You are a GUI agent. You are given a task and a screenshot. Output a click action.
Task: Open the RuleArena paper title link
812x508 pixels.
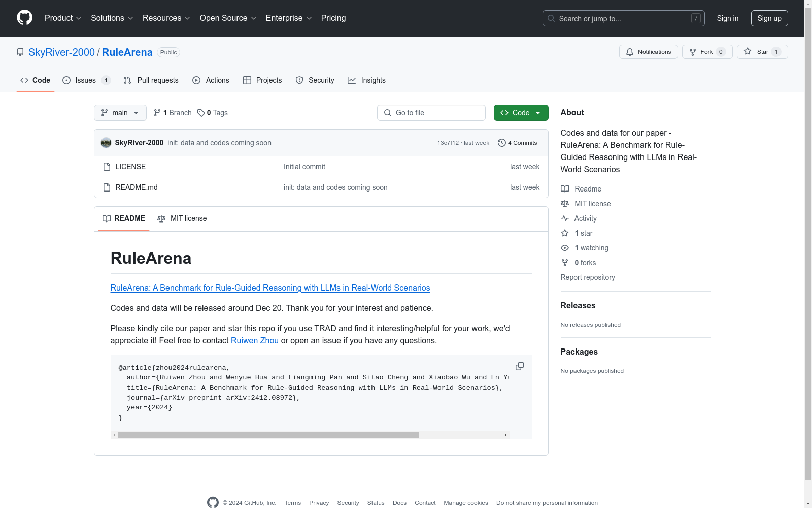pos(270,288)
